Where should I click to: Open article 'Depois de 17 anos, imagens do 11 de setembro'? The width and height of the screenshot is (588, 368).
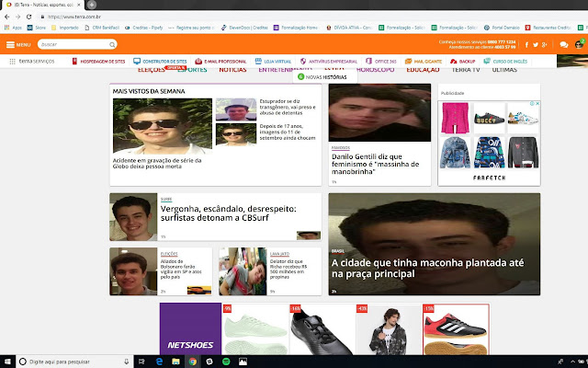(288, 132)
